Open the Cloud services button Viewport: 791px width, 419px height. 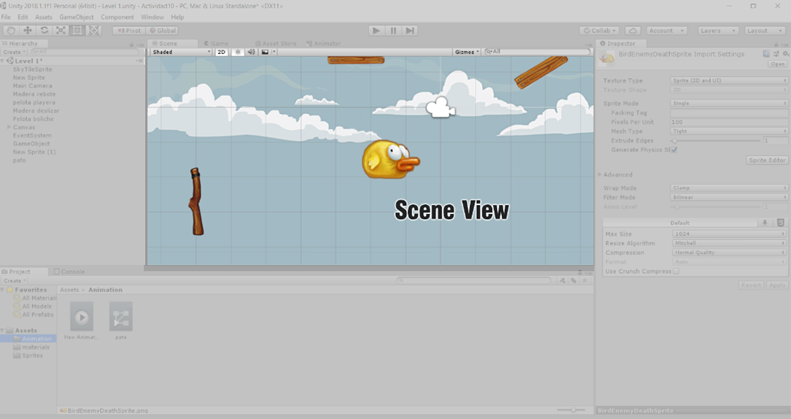click(x=633, y=30)
